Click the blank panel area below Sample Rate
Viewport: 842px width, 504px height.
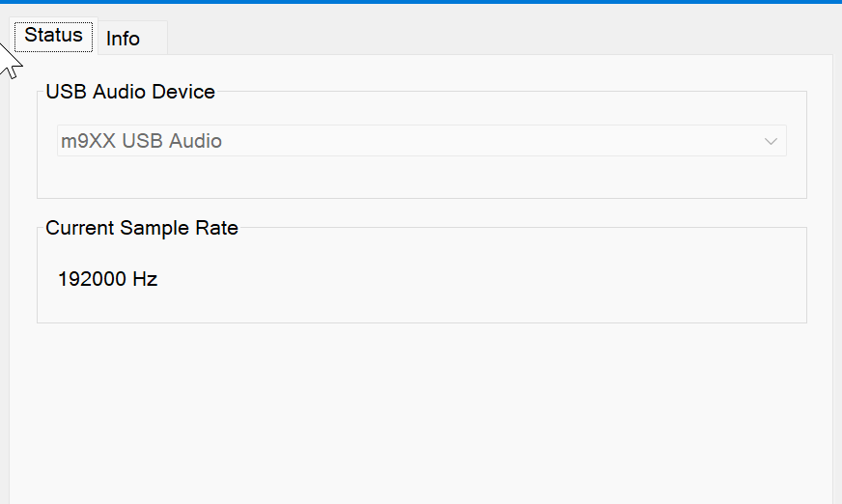click(421, 415)
